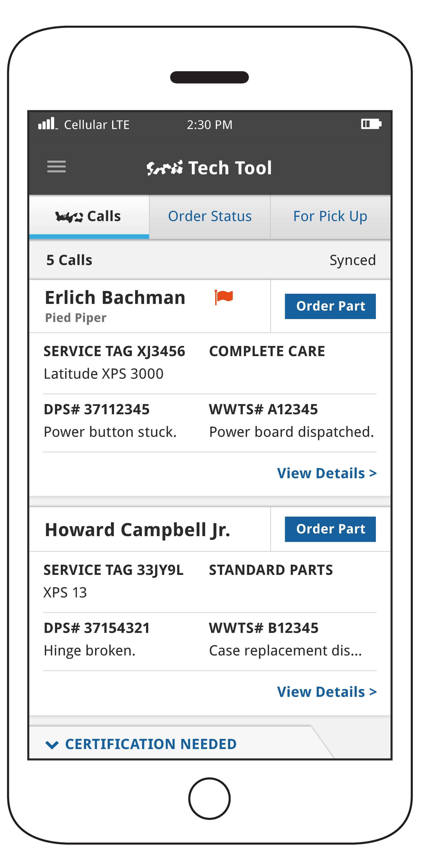
Task: Select the Erlich Bachman customer name
Action: pos(115,298)
